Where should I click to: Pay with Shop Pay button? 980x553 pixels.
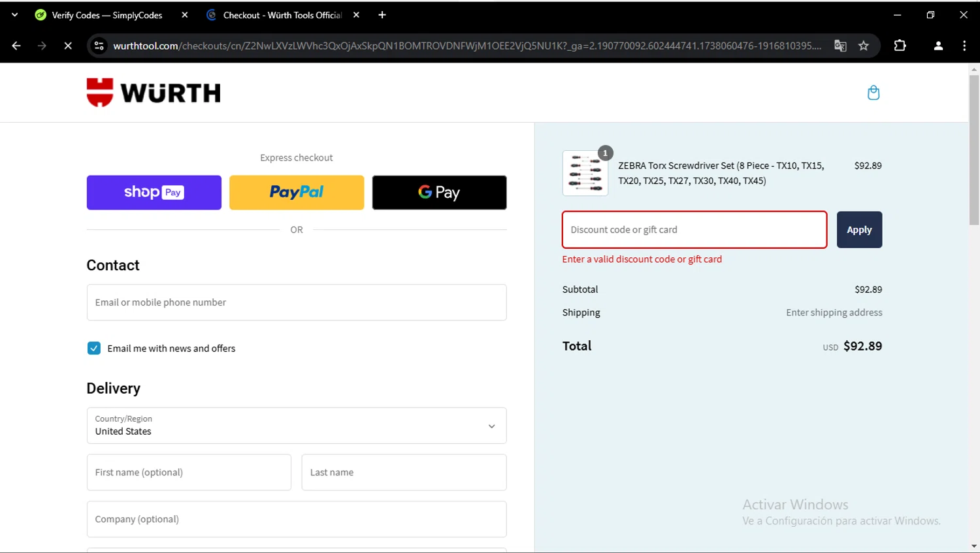[x=154, y=193]
